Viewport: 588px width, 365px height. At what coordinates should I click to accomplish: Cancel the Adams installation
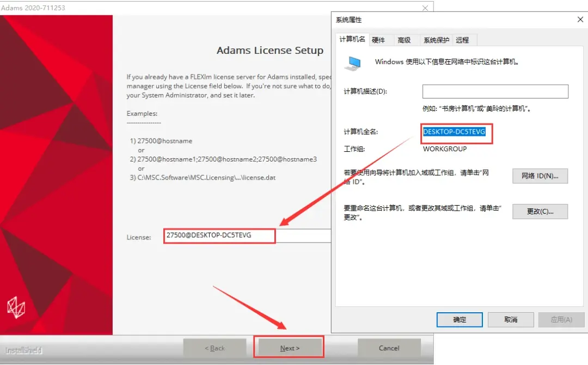tap(389, 348)
